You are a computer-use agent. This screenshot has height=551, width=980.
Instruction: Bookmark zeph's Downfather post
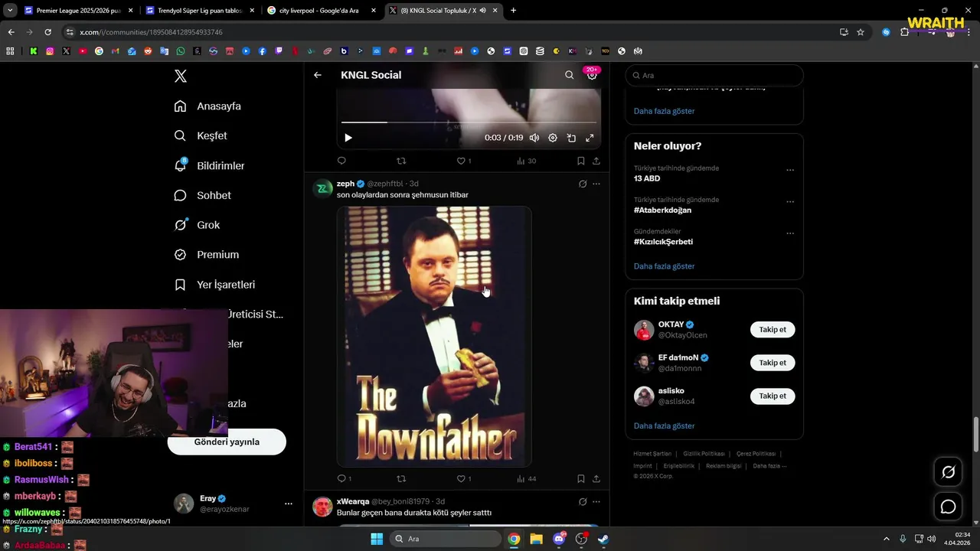pyautogui.click(x=580, y=479)
